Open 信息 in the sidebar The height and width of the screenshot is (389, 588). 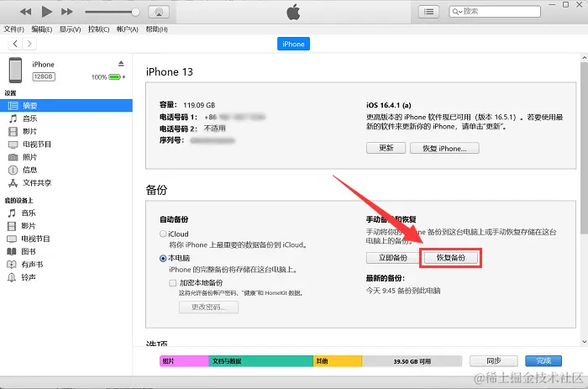point(66,170)
